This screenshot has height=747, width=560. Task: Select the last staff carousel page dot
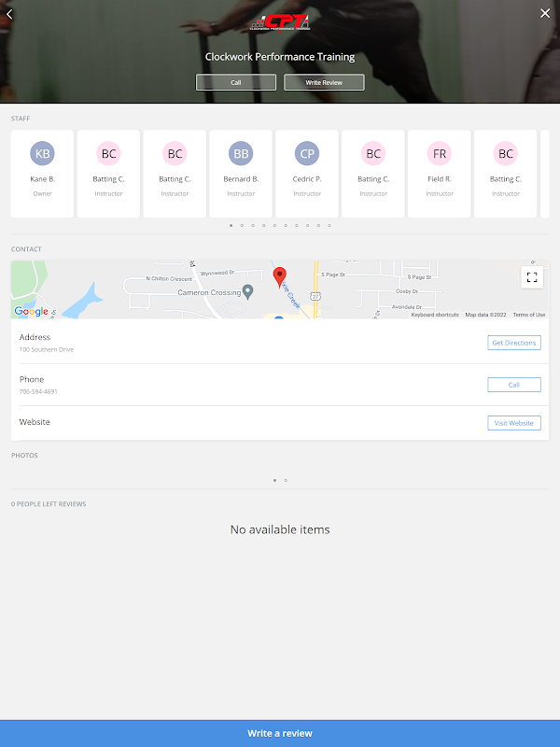329,225
